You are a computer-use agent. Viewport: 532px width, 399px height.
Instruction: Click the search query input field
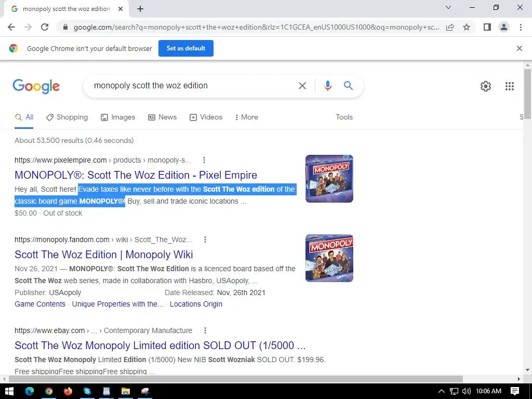193,86
